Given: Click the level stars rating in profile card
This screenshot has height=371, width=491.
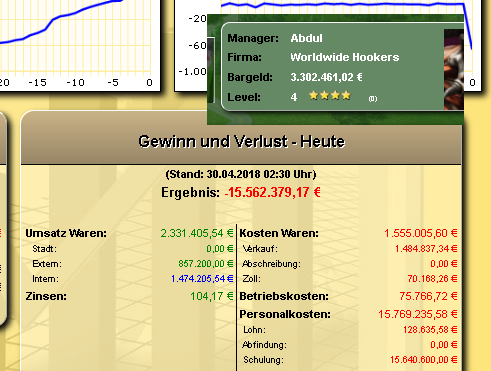Looking at the screenshot, I should 330,96.
